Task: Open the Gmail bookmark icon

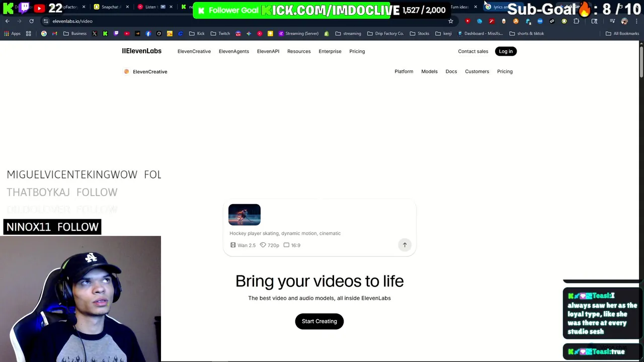Action: (x=54, y=34)
